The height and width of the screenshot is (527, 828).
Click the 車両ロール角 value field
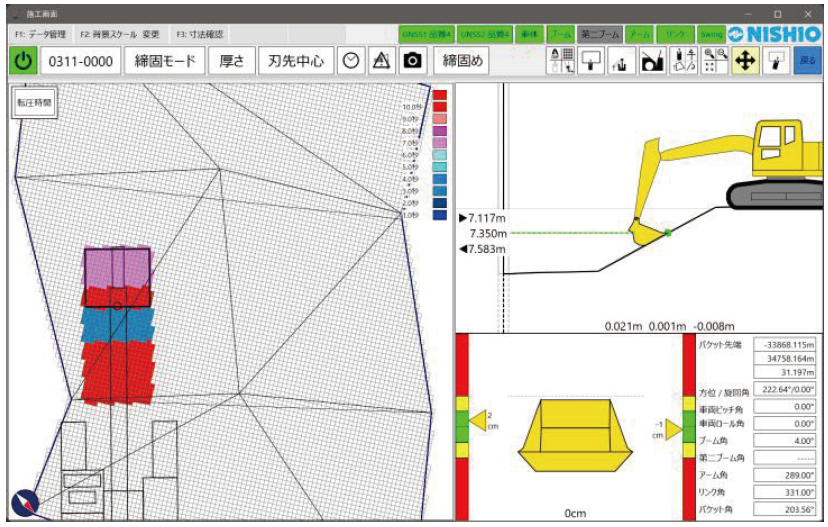[x=785, y=424]
